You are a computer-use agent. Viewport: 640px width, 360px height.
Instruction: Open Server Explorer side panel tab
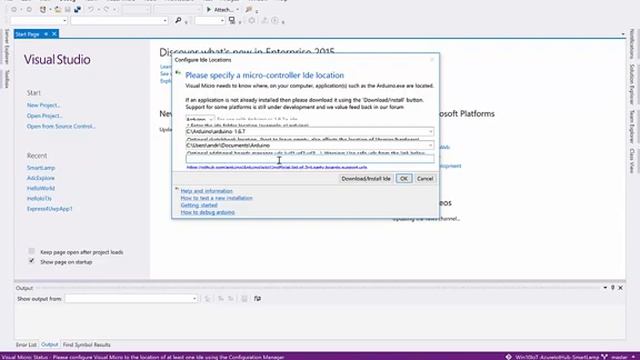[x=6, y=46]
